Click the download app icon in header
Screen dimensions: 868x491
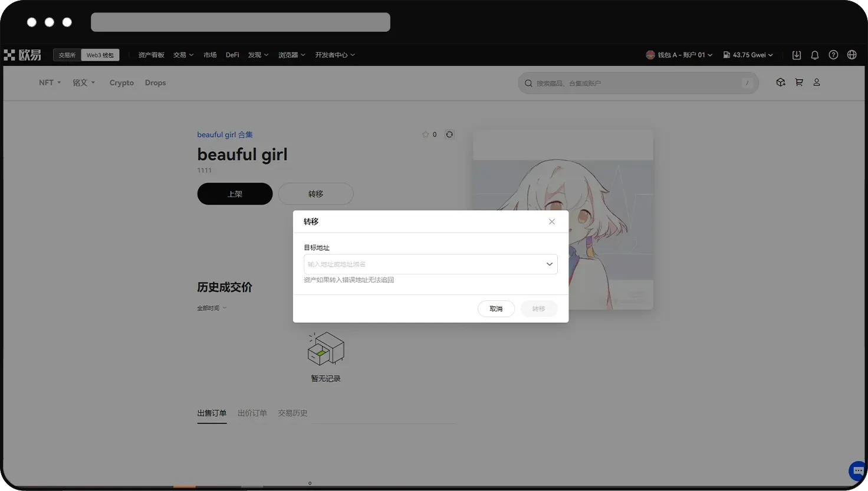pos(797,55)
